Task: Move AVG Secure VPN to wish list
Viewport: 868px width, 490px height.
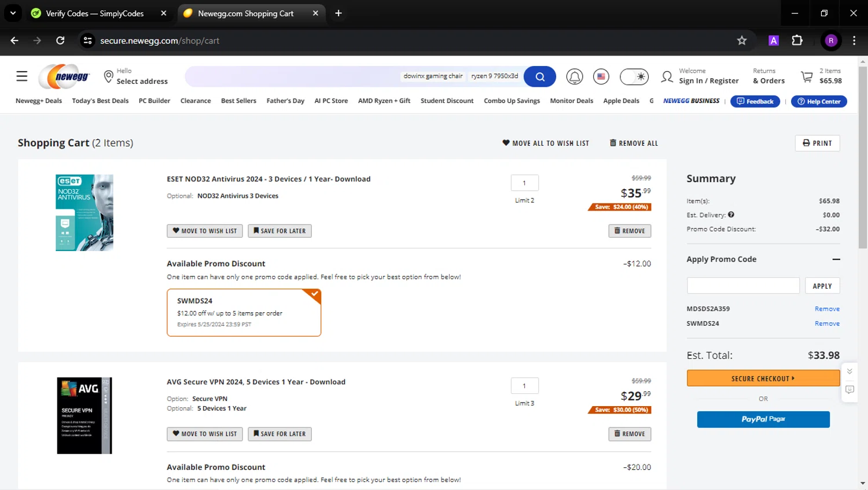Action: [205, 434]
